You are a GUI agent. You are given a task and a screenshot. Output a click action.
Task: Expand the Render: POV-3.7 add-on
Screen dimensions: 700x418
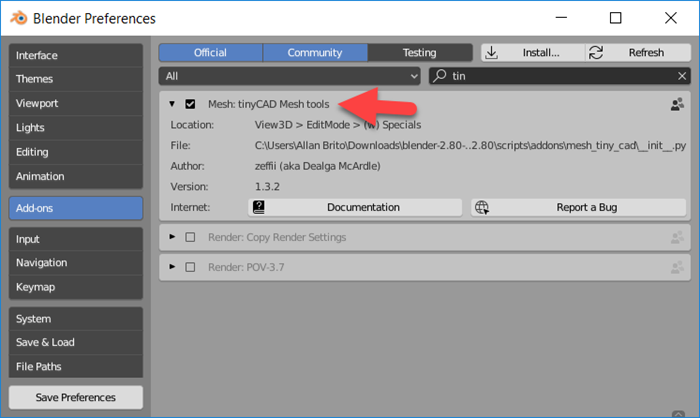172,267
